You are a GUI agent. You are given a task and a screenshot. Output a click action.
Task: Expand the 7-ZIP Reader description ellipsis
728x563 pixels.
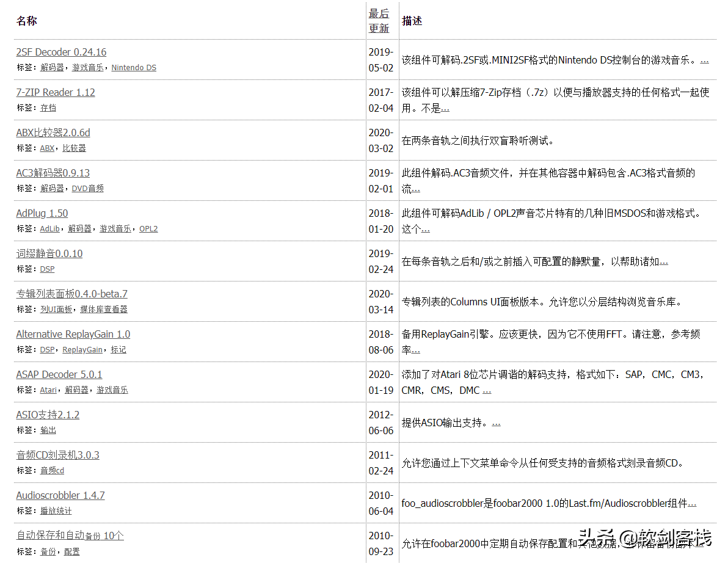click(445, 109)
